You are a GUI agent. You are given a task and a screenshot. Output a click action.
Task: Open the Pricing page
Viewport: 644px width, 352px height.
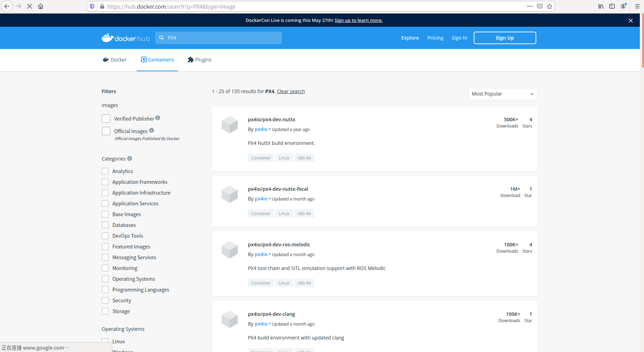tap(435, 38)
